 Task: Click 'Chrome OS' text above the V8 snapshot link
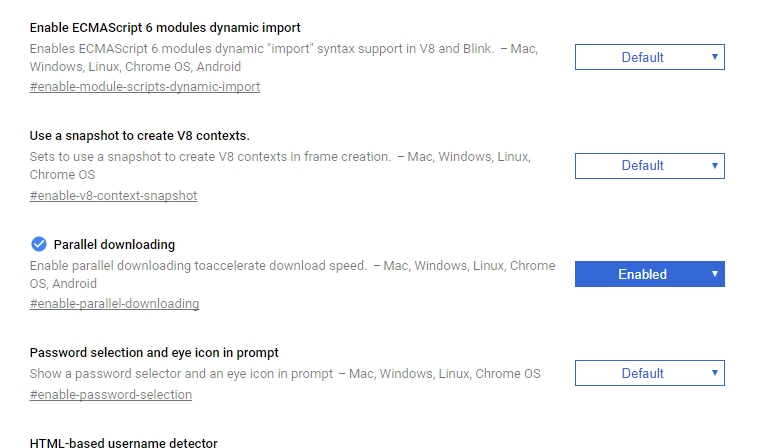[53, 175]
